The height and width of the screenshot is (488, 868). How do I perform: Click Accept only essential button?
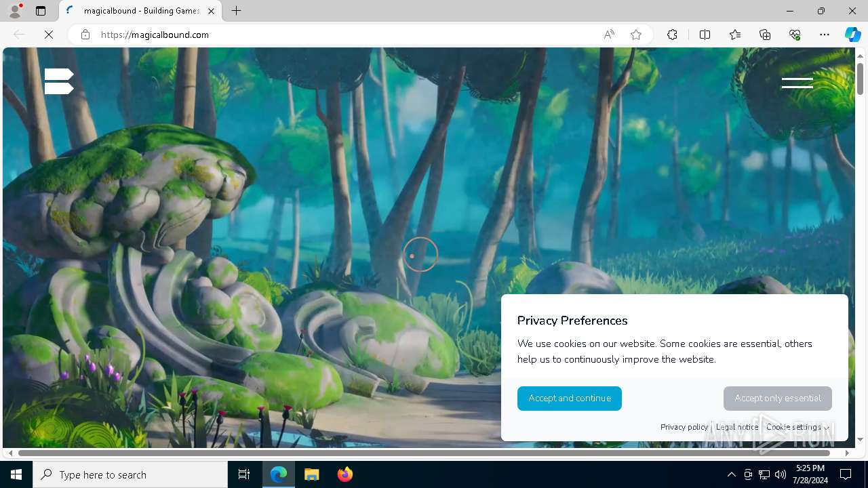tap(778, 399)
